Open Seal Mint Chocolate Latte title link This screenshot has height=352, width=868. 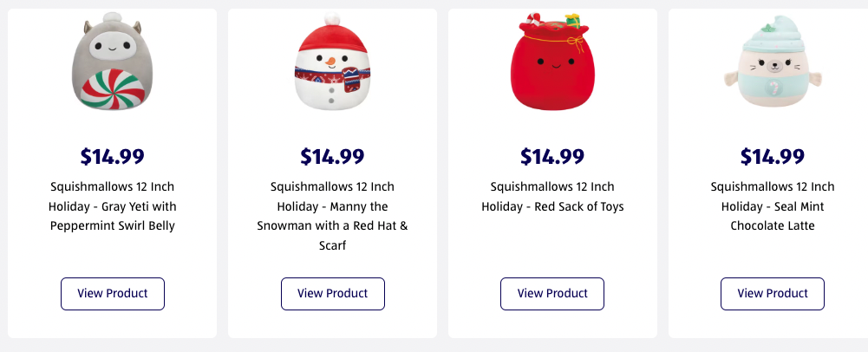[773, 206]
